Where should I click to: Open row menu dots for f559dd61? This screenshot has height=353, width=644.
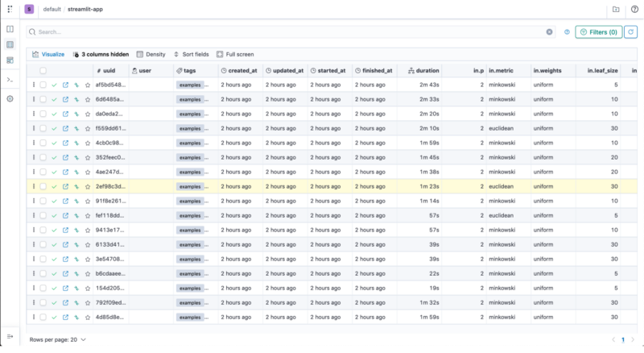34,128
